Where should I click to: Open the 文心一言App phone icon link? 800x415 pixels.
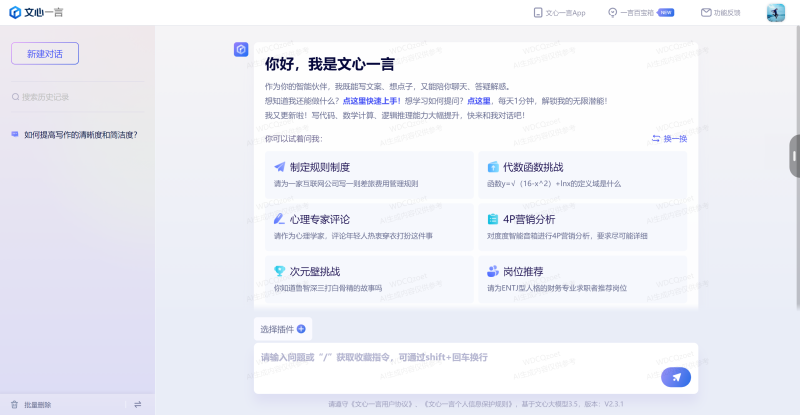pos(559,13)
